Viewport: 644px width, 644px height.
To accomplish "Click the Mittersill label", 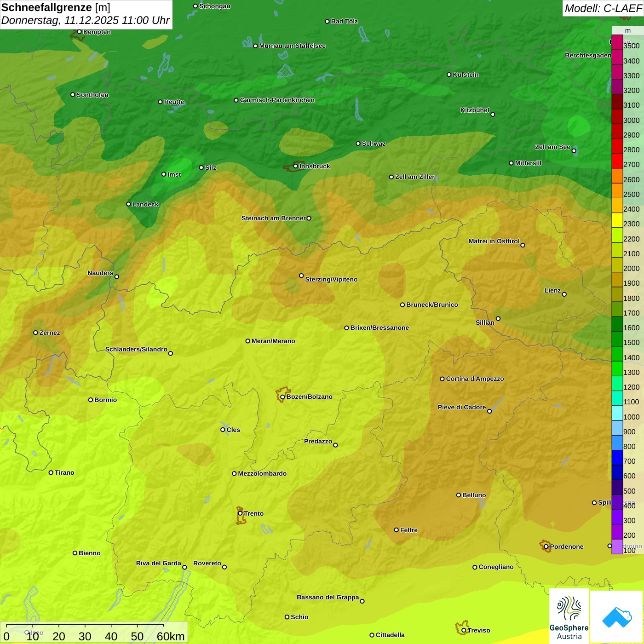I will [528, 163].
